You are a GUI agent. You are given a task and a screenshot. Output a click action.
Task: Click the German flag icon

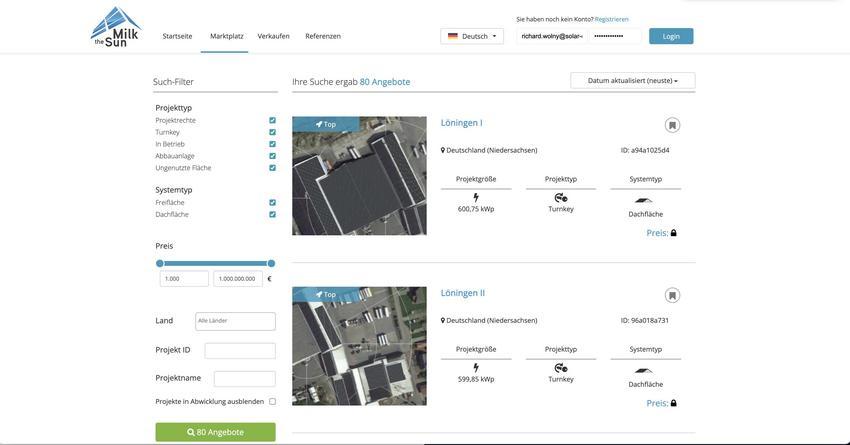click(x=453, y=36)
